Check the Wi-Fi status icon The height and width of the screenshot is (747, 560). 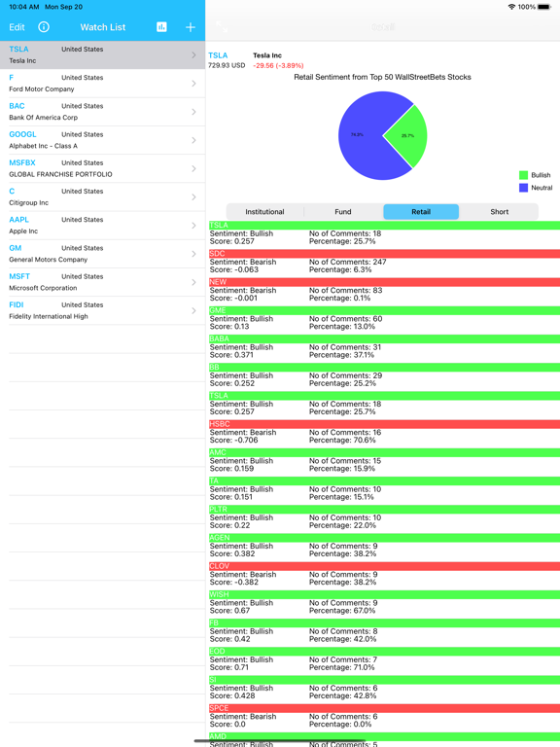[x=512, y=7]
